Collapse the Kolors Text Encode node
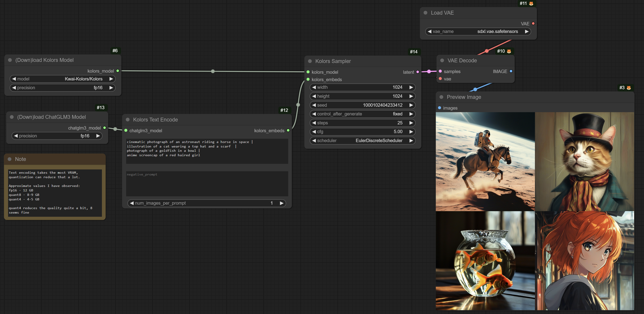644x314 pixels. coord(128,119)
